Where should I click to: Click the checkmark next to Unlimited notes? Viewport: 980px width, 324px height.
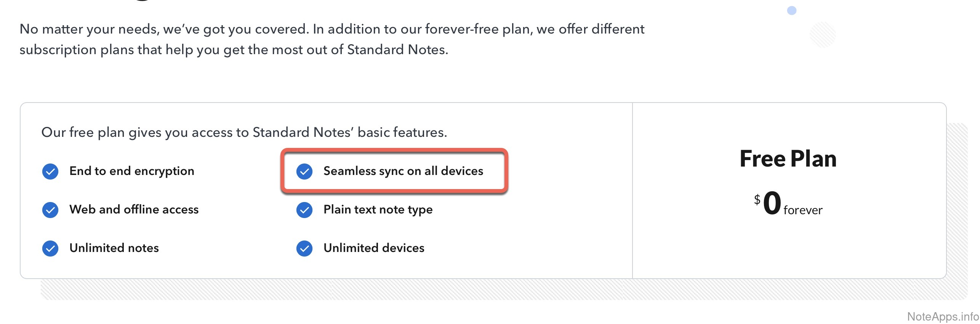click(50, 249)
